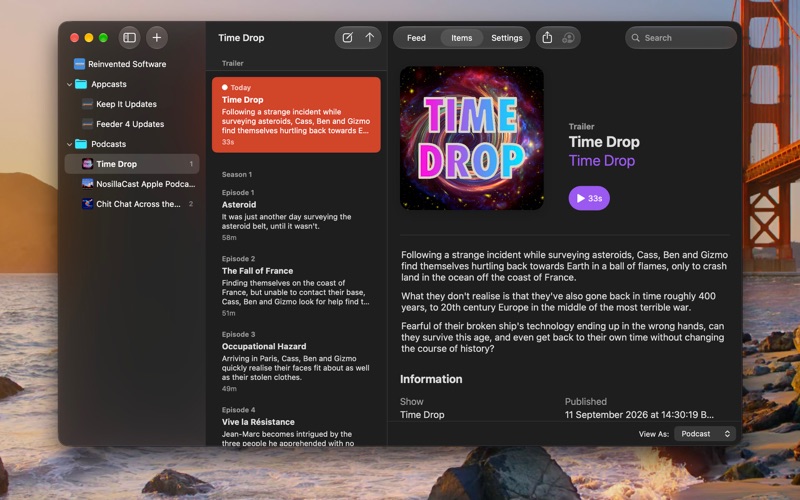Open the View As Podcast dropdown

tap(705, 434)
